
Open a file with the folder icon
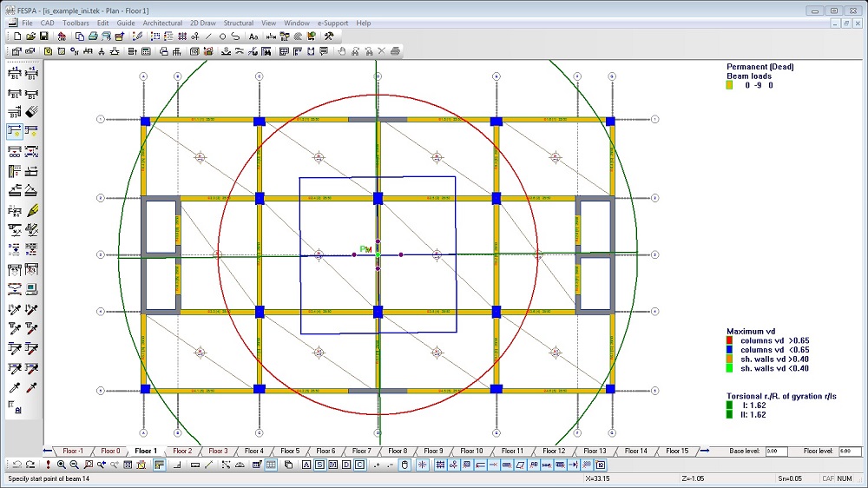point(30,36)
